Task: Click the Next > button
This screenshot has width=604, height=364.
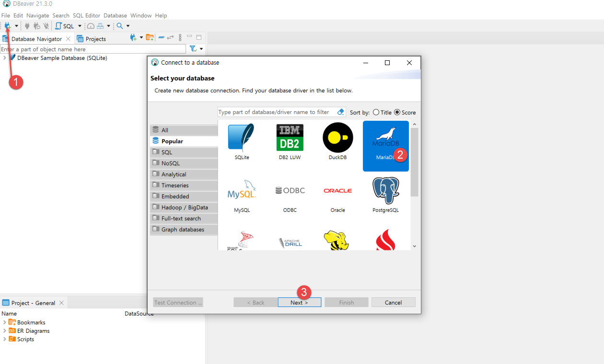Action: pos(299,302)
